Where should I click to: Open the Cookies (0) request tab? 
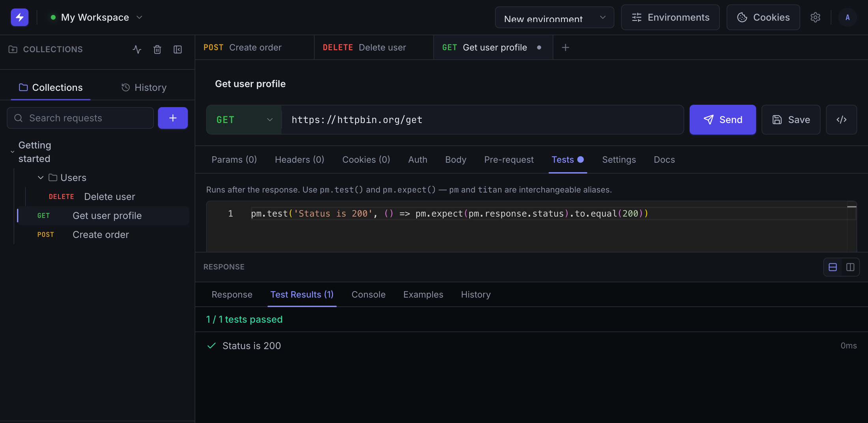(366, 159)
